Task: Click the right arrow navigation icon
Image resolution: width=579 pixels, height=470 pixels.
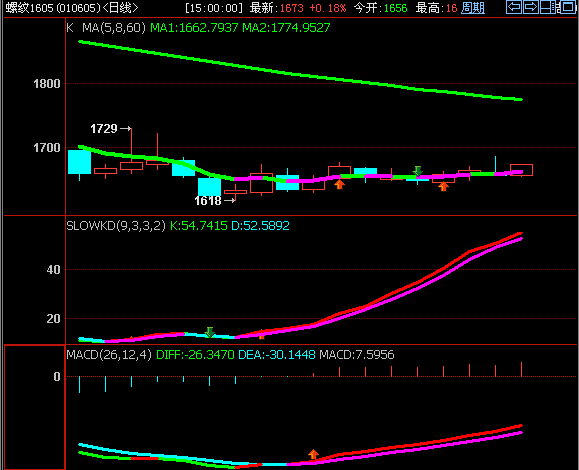Action: click(x=530, y=7)
